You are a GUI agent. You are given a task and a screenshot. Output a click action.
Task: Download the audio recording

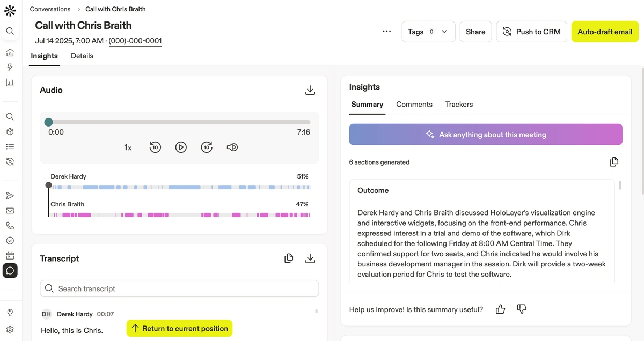pyautogui.click(x=310, y=90)
